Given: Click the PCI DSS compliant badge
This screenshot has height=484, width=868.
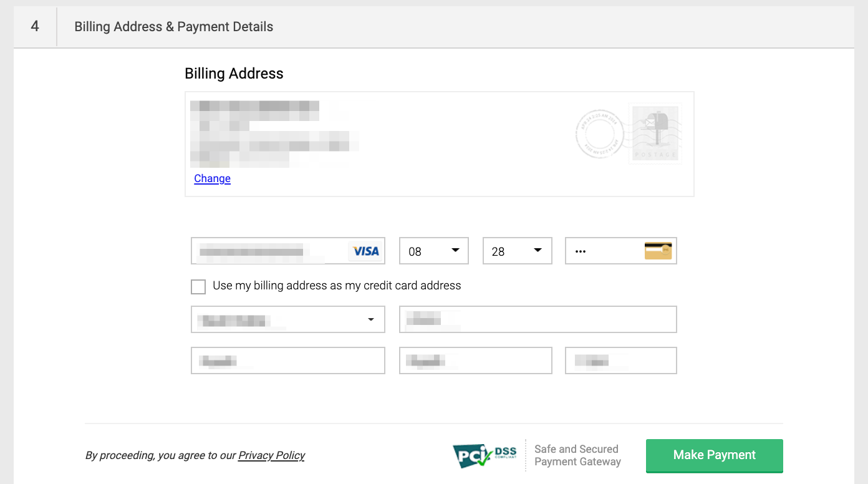Looking at the screenshot, I should (x=485, y=456).
